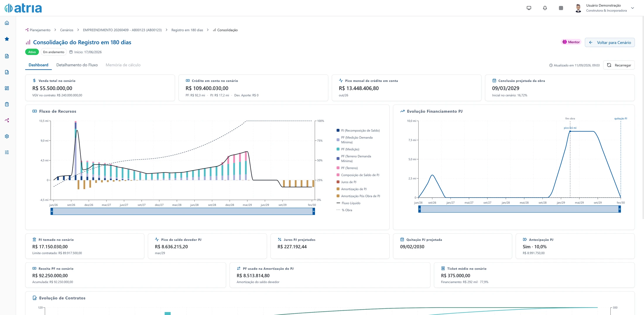
Task: Click the fim obra marker on the financing chart
Action: pyautogui.click(x=570, y=119)
